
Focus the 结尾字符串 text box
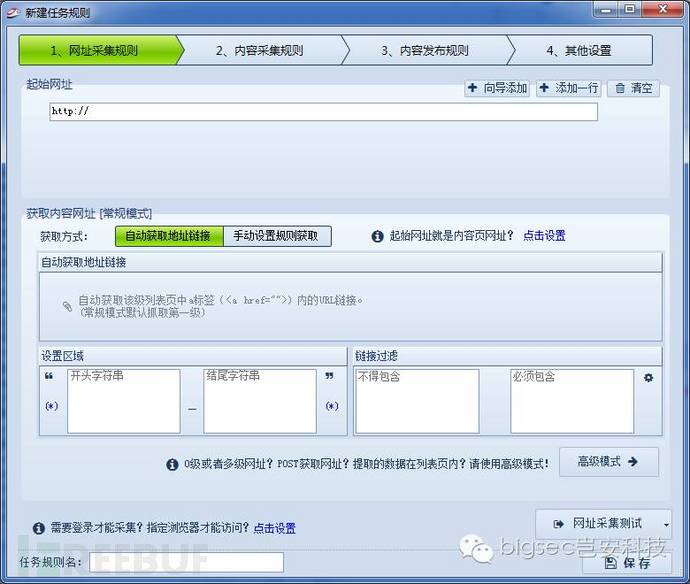[260, 401]
